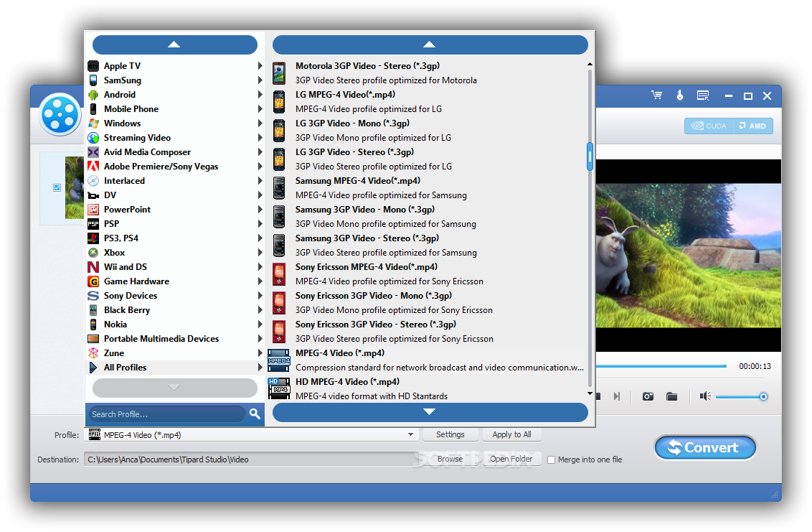Enable Merge into one file checkbox
This screenshot has width=812, height=532.
[551, 460]
